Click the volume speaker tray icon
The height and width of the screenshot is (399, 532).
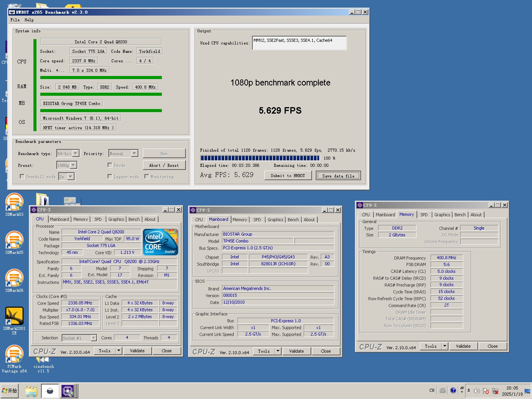(x=477, y=391)
